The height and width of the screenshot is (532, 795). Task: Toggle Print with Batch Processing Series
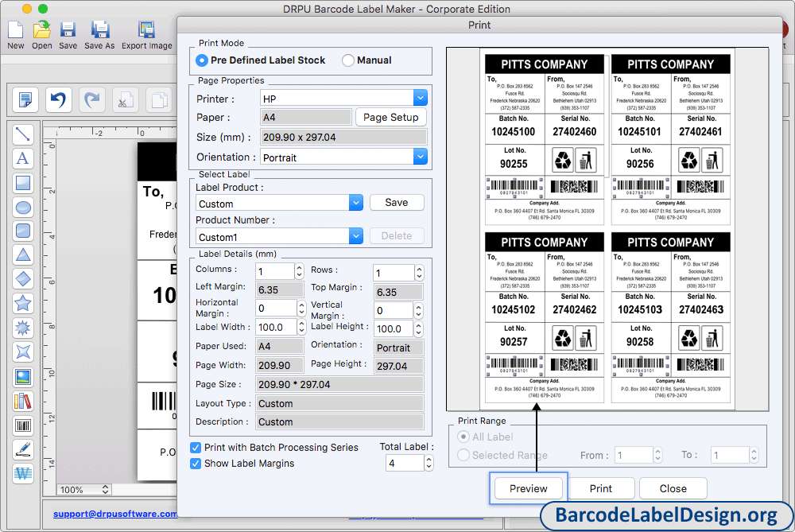tap(196, 447)
